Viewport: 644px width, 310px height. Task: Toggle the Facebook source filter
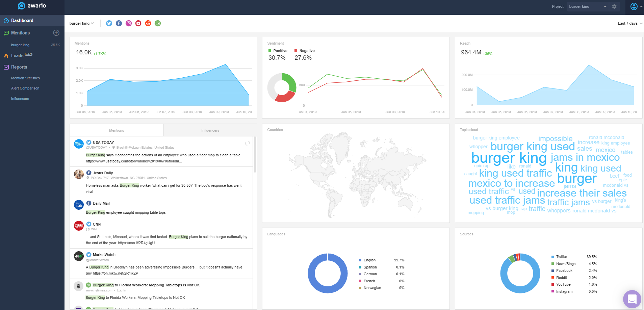coord(119,23)
